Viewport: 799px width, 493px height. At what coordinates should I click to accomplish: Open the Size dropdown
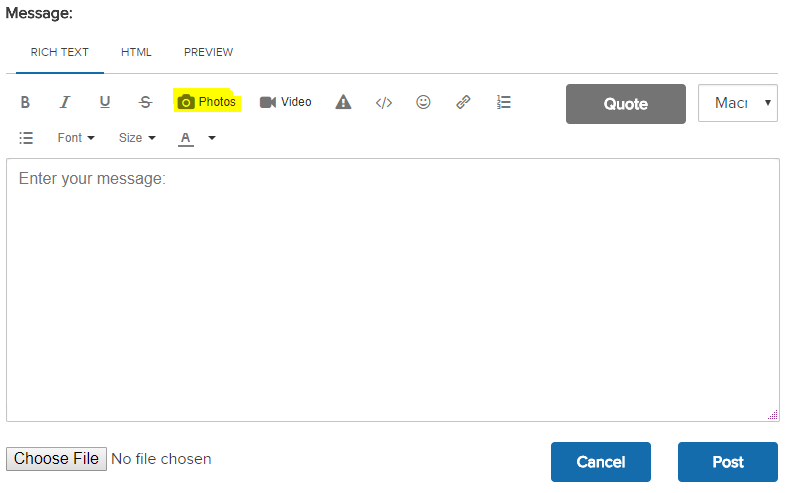click(137, 138)
